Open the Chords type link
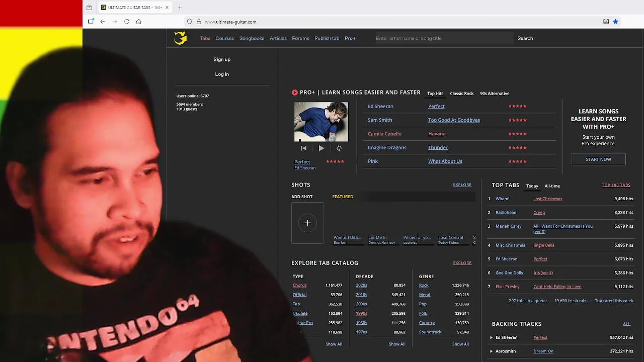 [x=300, y=286]
